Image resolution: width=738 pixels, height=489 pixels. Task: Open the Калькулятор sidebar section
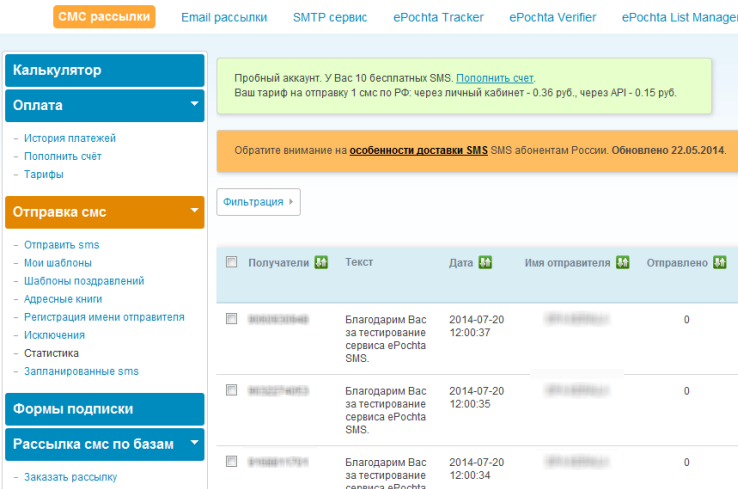105,70
